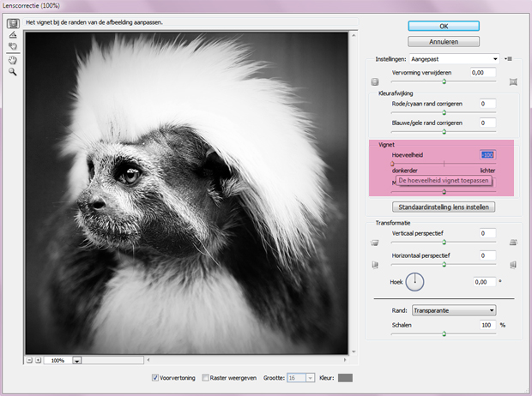Select the Zoom magnifier tool icon
The height and width of the screenshot is (396, 532).
[13, 71]
